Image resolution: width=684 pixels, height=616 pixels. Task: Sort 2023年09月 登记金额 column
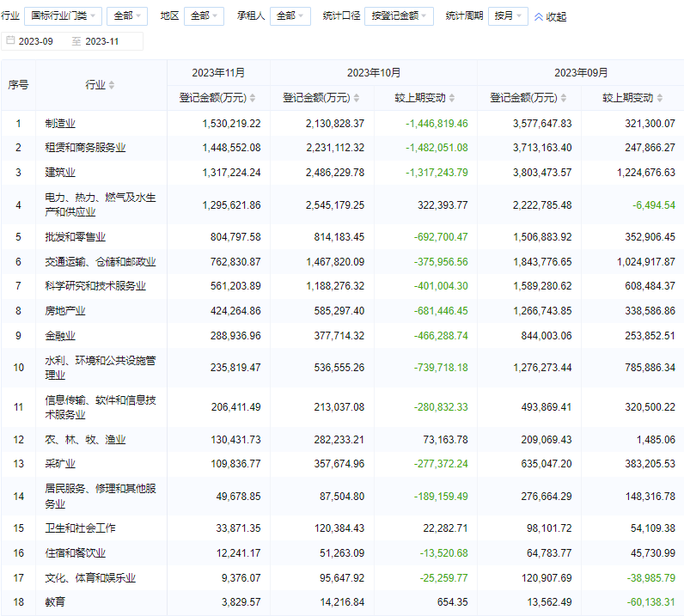pyautogui.click(x=564, y=98)
